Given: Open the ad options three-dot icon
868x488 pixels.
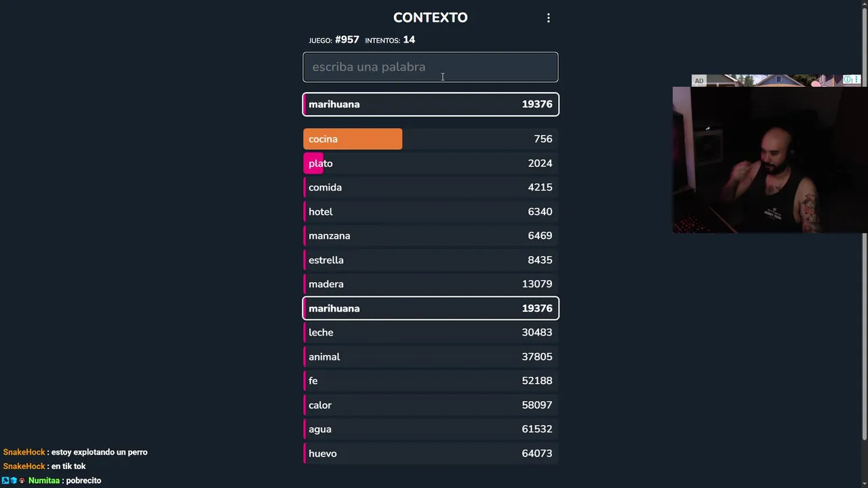Looking at the screenshot, I should point(856,80).
